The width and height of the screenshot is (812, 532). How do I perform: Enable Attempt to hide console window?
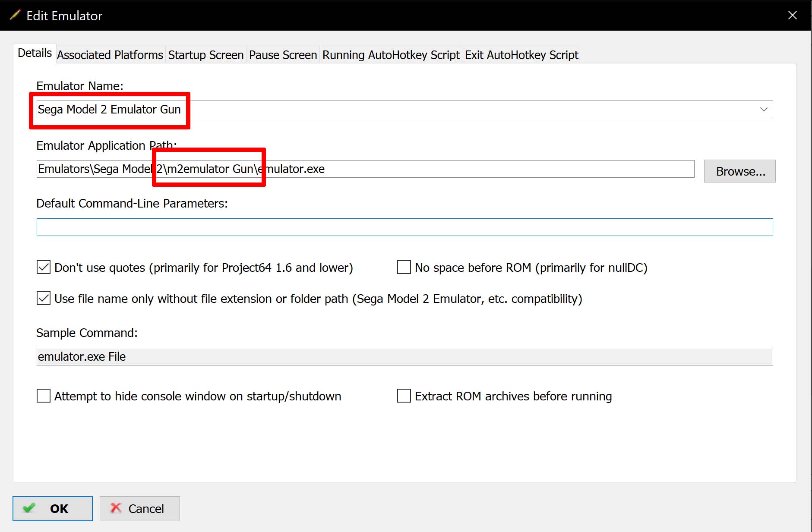(44, 396)
